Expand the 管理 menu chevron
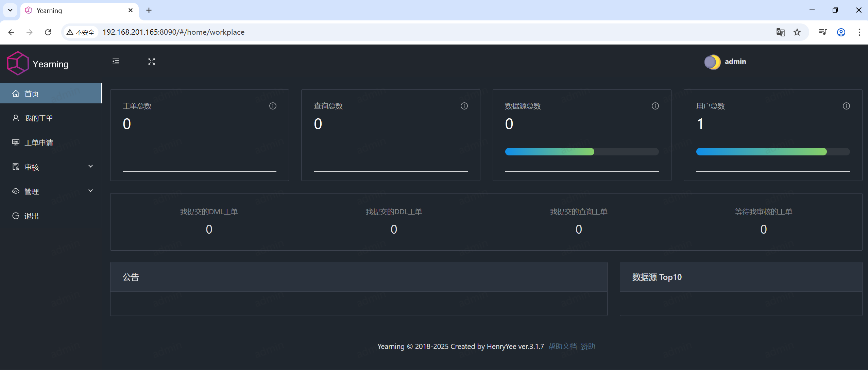 pos(90,191)
